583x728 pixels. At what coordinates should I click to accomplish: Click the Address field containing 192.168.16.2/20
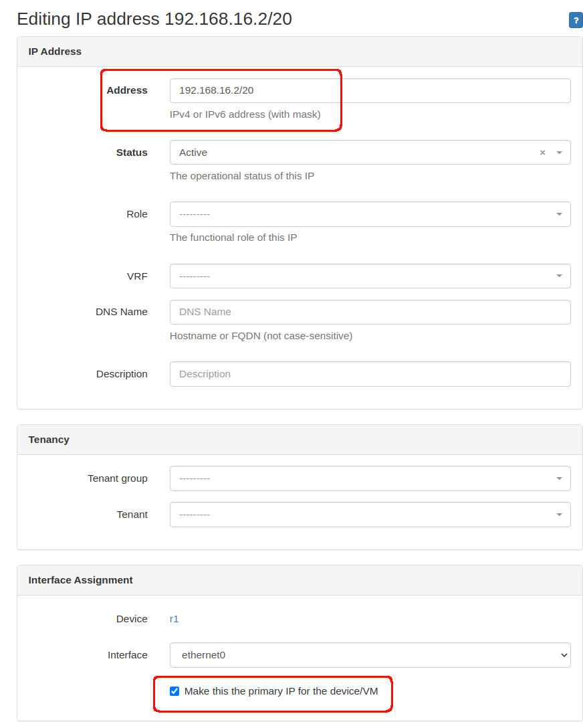(370, 91)
